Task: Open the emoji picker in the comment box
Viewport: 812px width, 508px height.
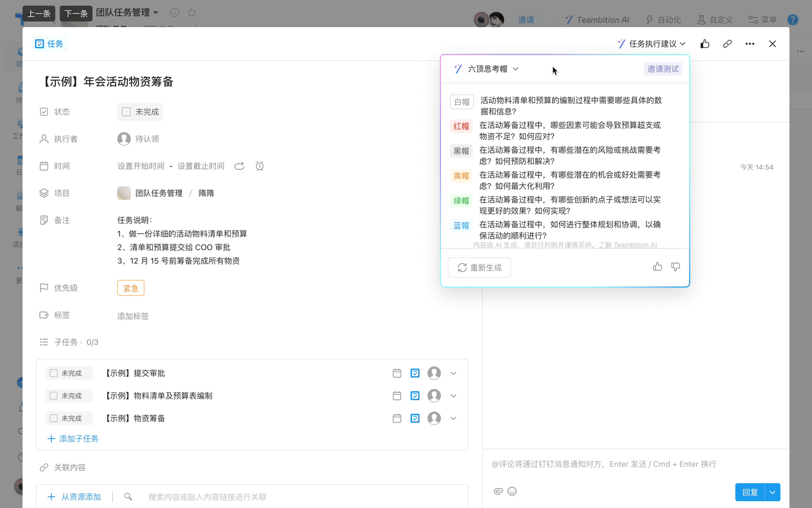Action: tap(512, 491)
